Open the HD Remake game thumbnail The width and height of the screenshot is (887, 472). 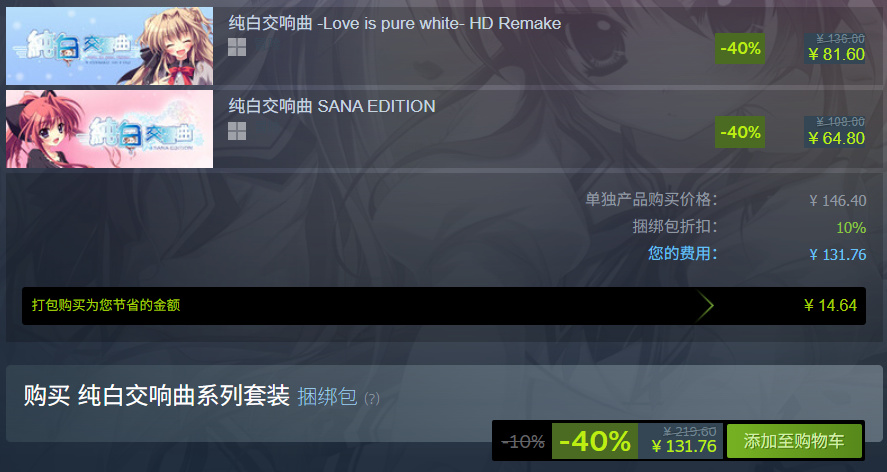[x=110, y=46]
